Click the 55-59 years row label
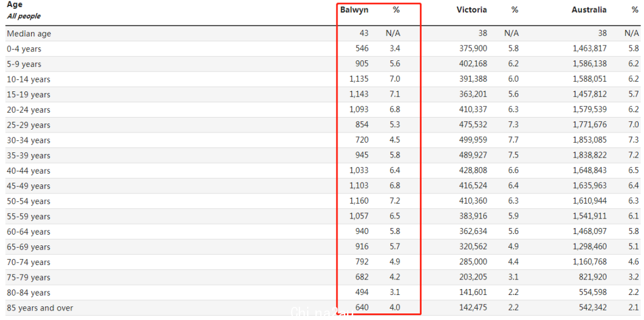The image size is (644, 320). (29, 217)
